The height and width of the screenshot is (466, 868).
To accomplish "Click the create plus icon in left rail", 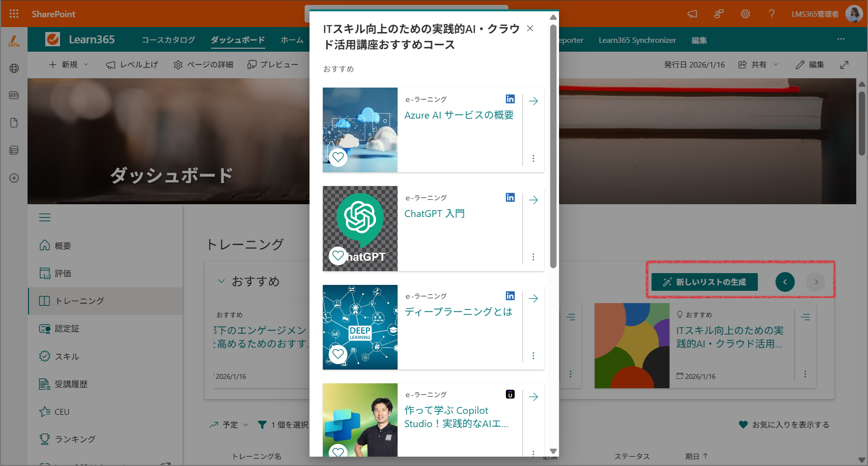I will tap(14, 178).
